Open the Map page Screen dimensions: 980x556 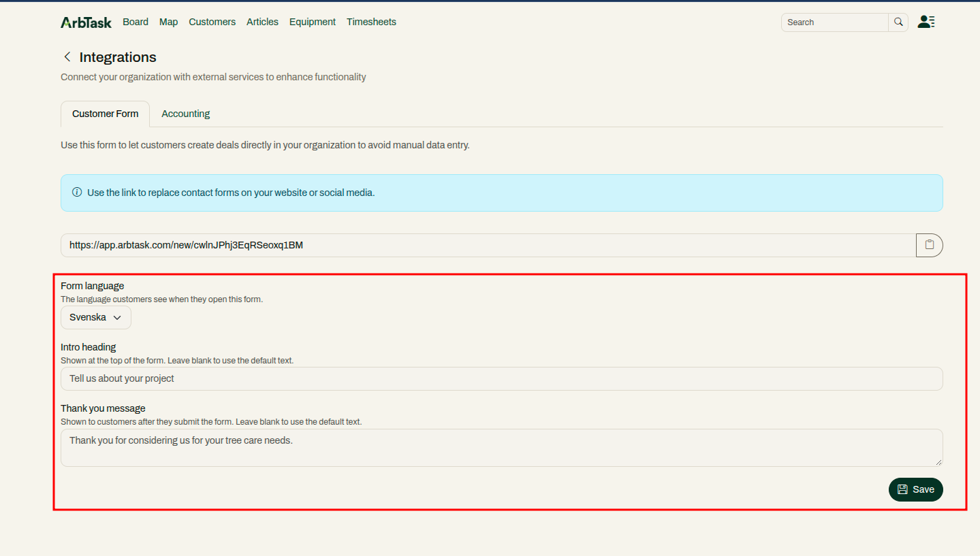(168, 22)
